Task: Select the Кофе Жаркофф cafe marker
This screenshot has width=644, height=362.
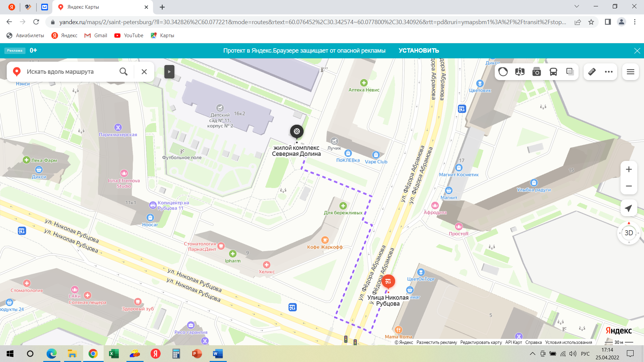Action: 325,240
